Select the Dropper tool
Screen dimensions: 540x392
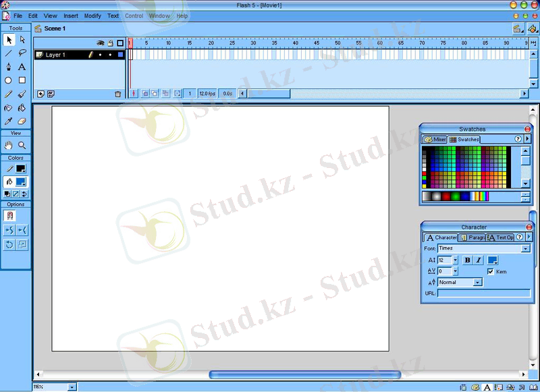point(9,121)
